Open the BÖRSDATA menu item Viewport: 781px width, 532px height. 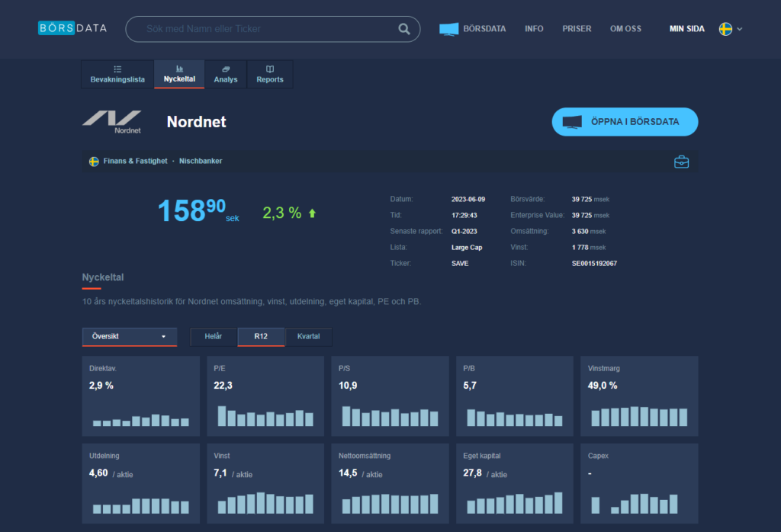tap(484, 29)
